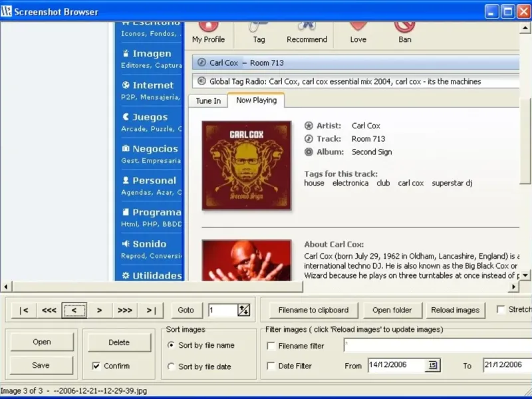Click the Filename filter text field
532x399 pixels.
tap(438, 346)
